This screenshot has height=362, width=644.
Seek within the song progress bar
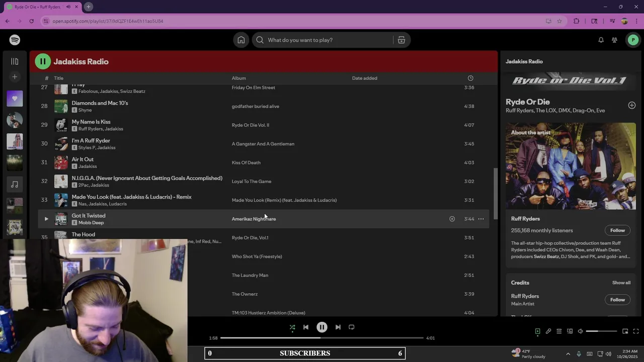point(322,338)
